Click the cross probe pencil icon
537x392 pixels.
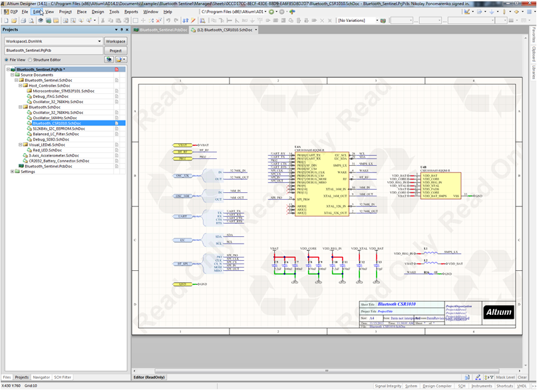point(193,21)
